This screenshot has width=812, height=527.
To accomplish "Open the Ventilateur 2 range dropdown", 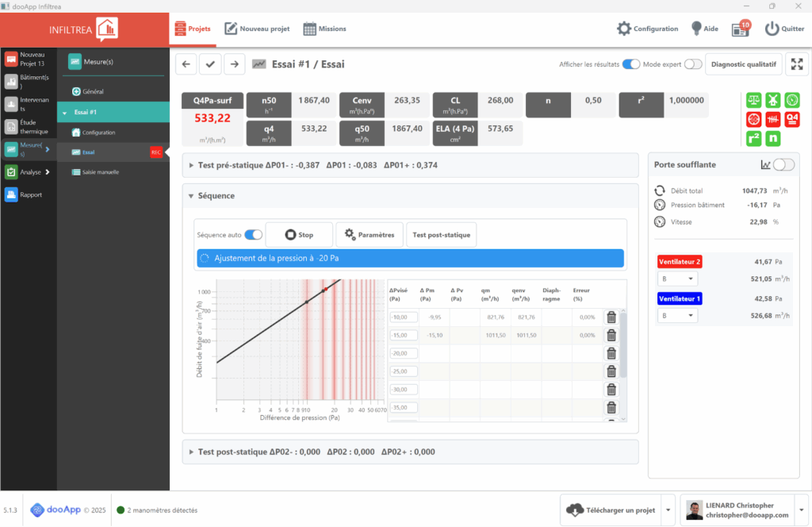I will point(677,279).
